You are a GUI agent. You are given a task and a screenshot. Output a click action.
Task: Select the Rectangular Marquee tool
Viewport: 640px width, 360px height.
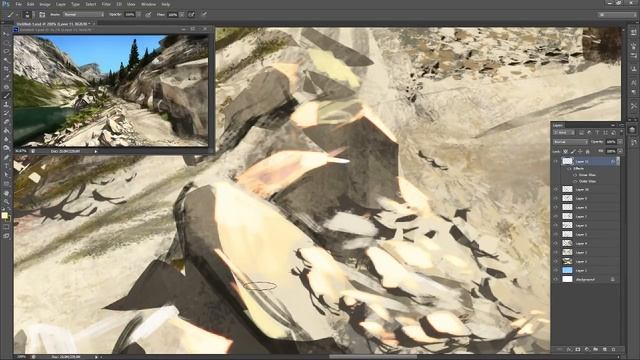(x=6, y=42)
